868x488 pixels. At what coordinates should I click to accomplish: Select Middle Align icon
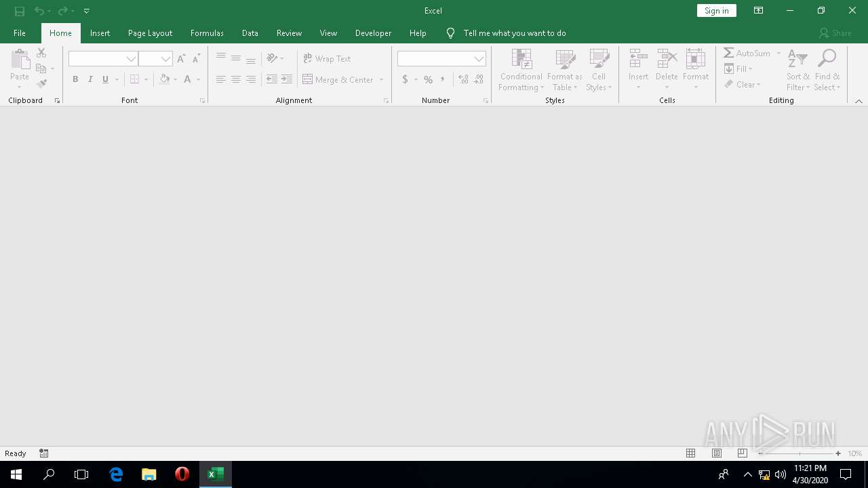coord(236,59)
